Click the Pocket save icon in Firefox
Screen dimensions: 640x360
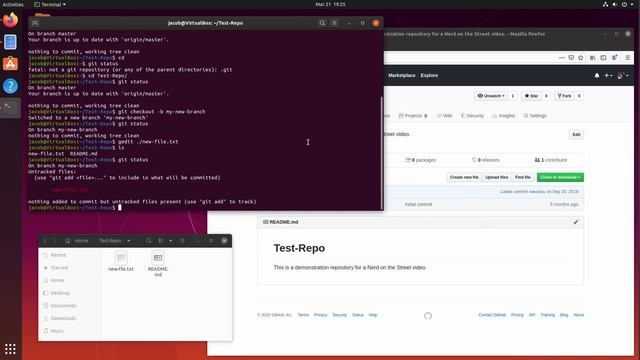coord(571,58)
